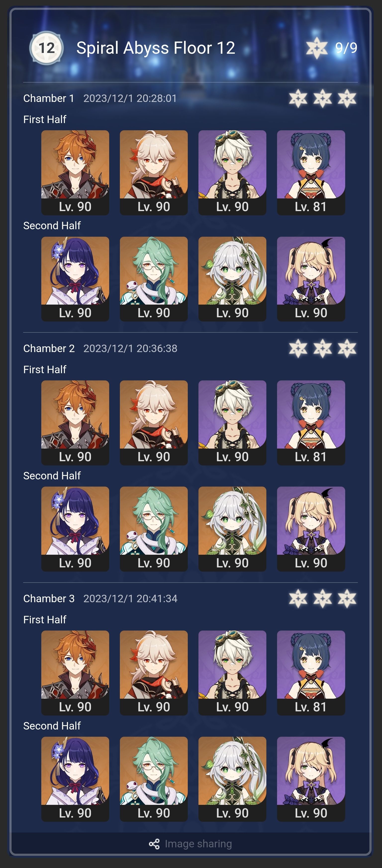The width and height of the screenshot is (382, 868).
Task: Open the purple-haired character in Chamber 3 Second Half
Action: tap(75, 779)
